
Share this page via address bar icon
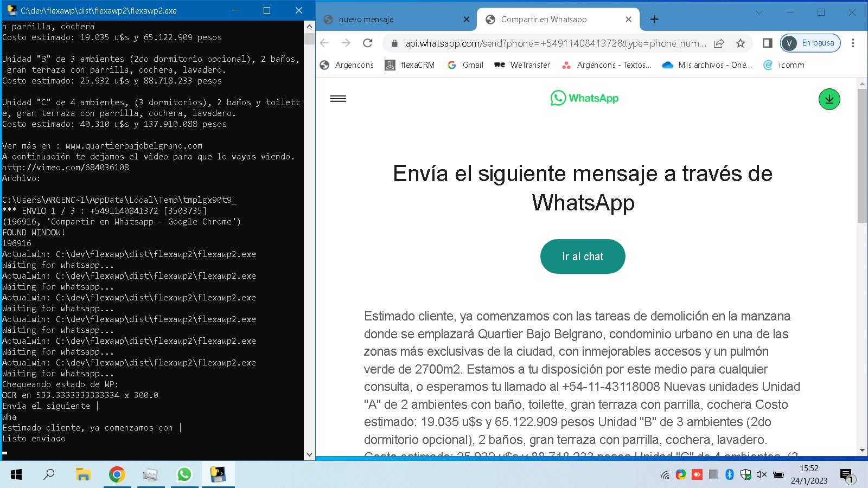719,43
